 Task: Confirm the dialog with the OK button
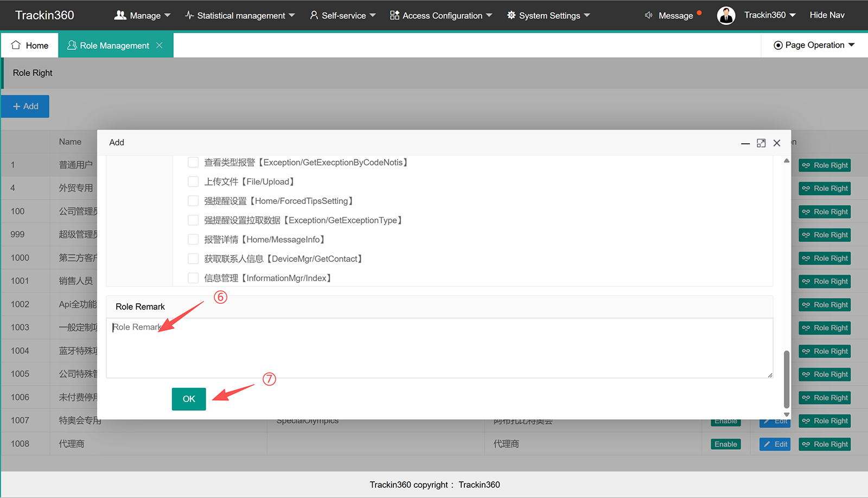189,399
